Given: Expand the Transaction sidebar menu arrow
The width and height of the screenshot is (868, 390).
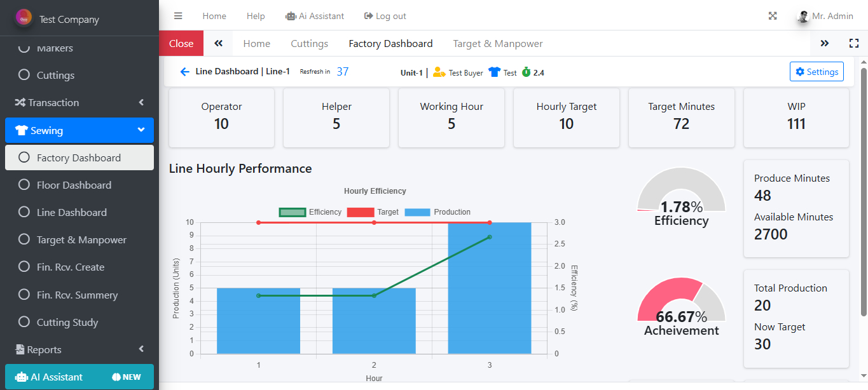Looking at the screenshot, I should 141,102.
